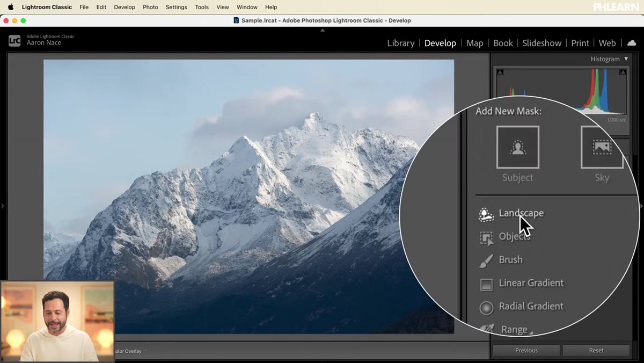Click the mountain photo in the preview
The height and width of the screenshot is (363, 644).
248,196
